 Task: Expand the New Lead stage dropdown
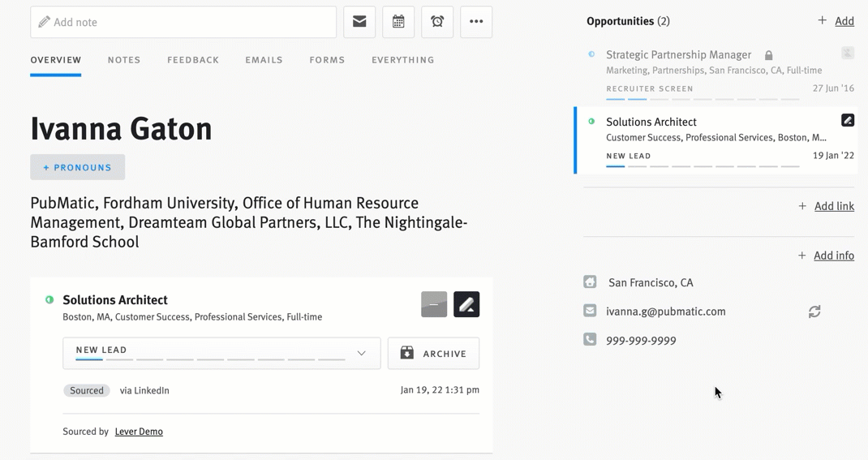361,354
